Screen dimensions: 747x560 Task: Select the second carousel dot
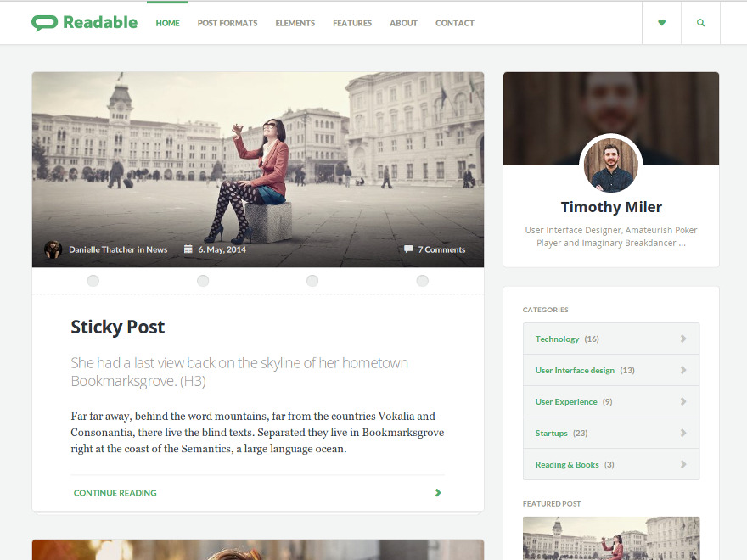coord(203,280)
